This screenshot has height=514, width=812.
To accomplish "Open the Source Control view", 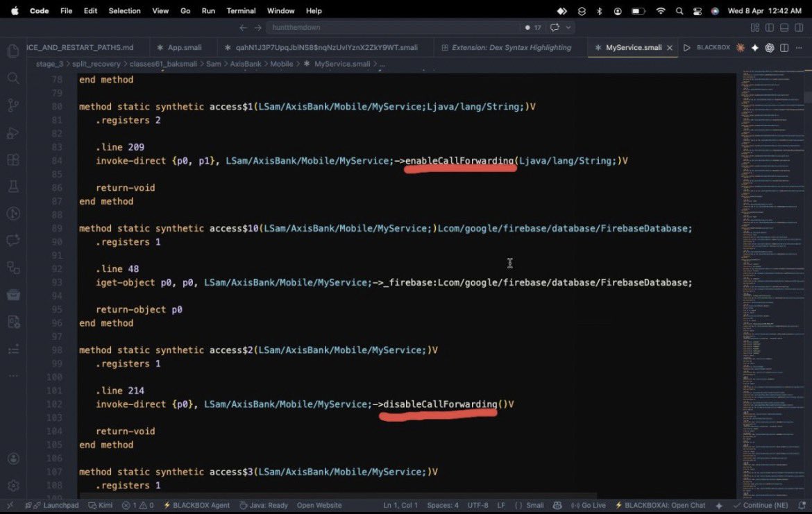I will pyautogui.click(x=13, y=105).
